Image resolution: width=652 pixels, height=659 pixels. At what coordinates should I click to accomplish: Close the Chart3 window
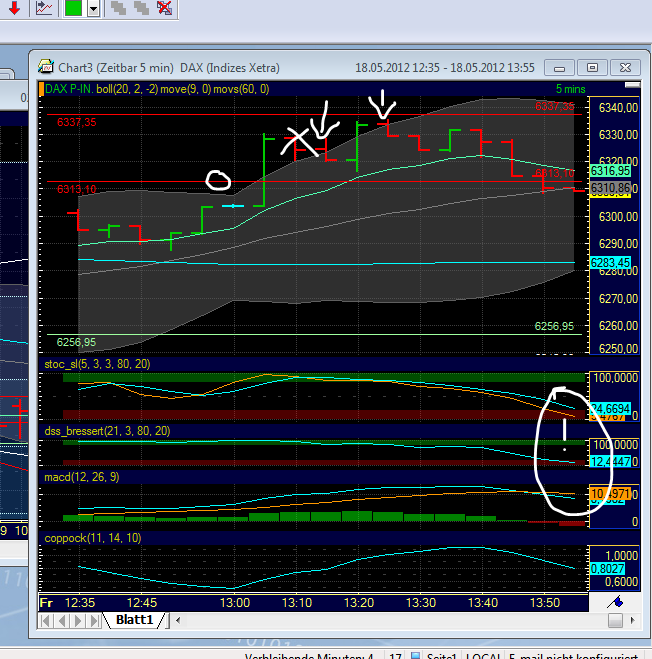point(625,68)
